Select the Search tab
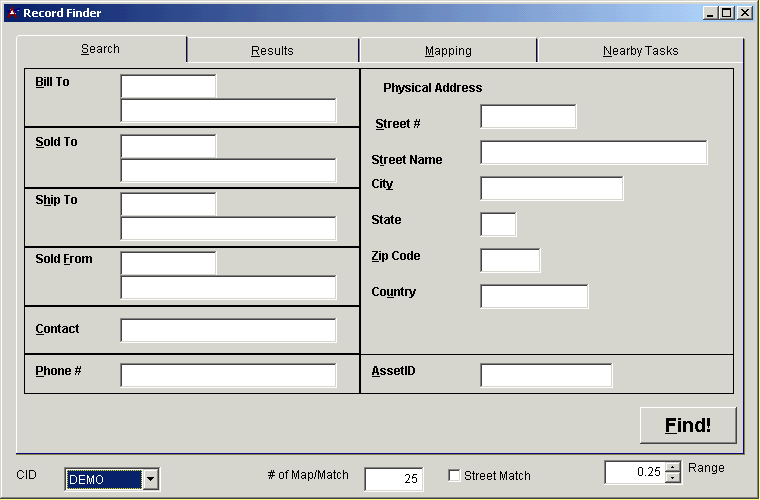760x500 pixels. click(x=100, y=49)
